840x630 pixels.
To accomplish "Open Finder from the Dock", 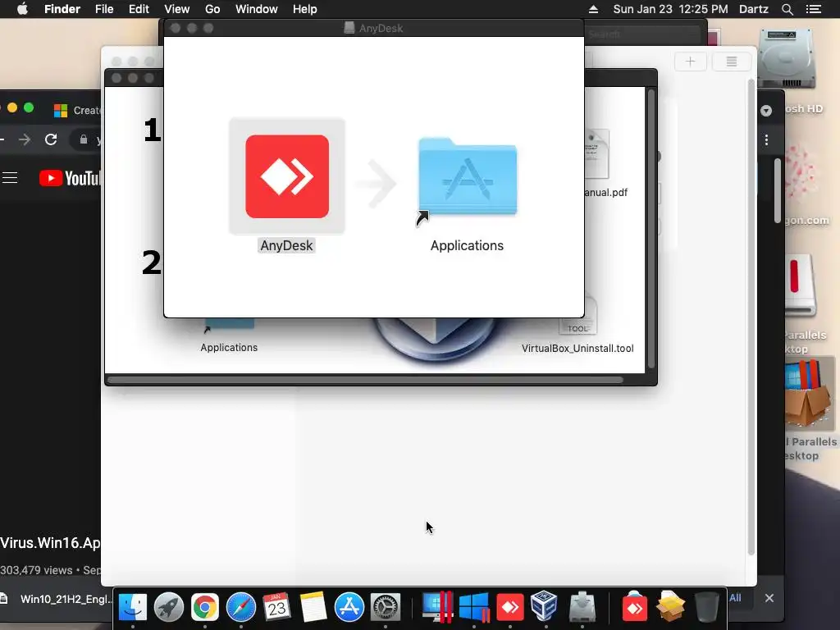I will (133, 607).
